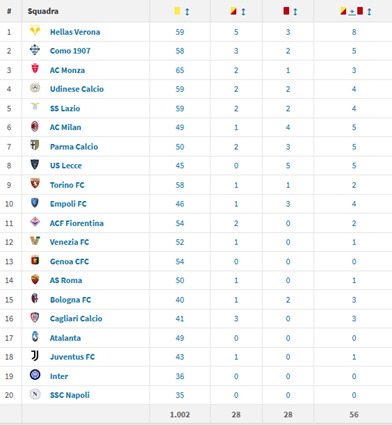Sort by straight red cards arrow

295,12
